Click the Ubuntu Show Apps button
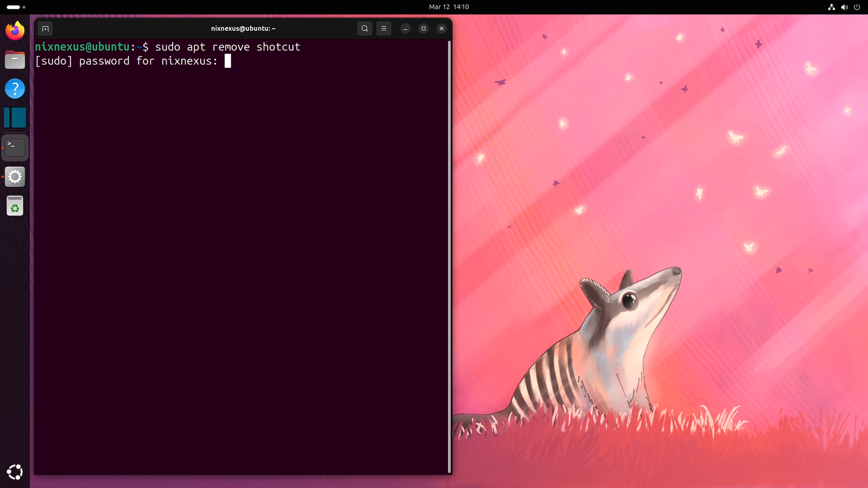The width and height of the screenshot is (868, 488). (15, 472)
